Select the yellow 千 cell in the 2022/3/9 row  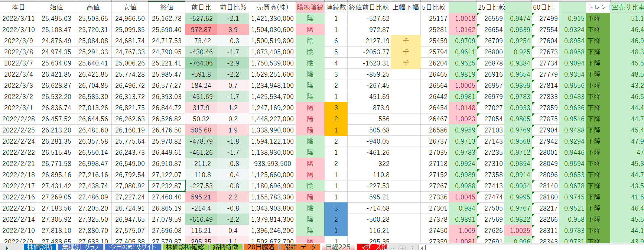406,41
